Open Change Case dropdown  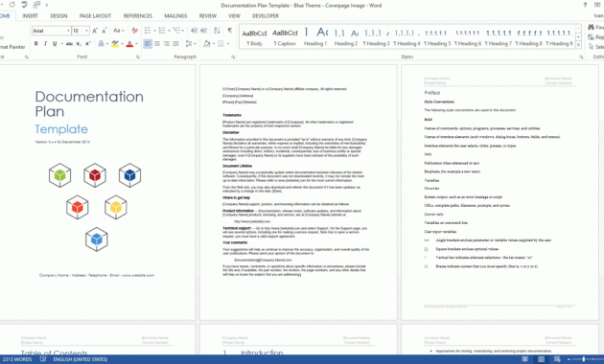(x=119, y=31)
